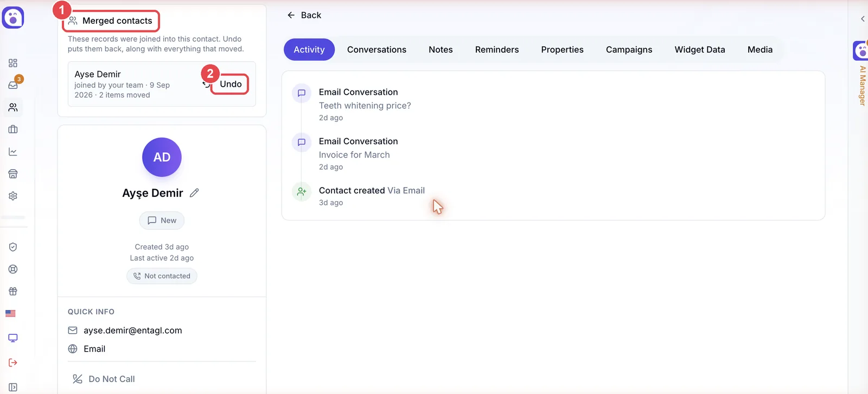Viewport: 868px width, 394px height.
Task: Click the red logout icon in sidebar
Action: pos(13,363)
